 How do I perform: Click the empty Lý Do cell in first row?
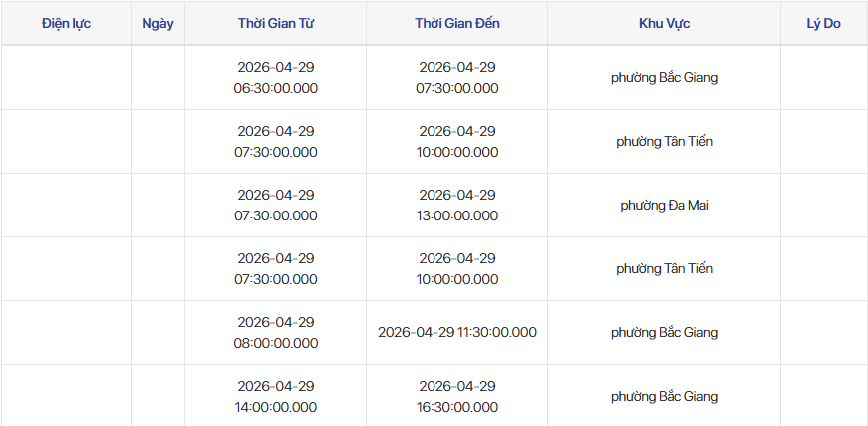tap(824, 78)
